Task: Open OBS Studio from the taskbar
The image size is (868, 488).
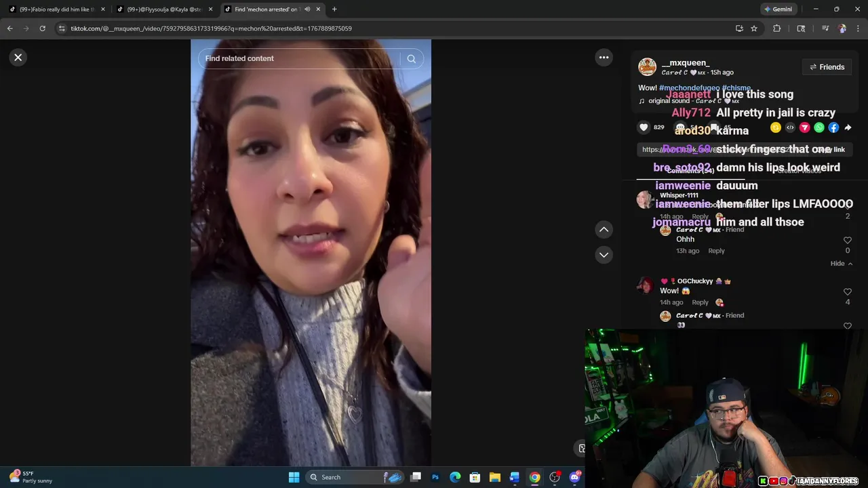Action: coord(555,477)
